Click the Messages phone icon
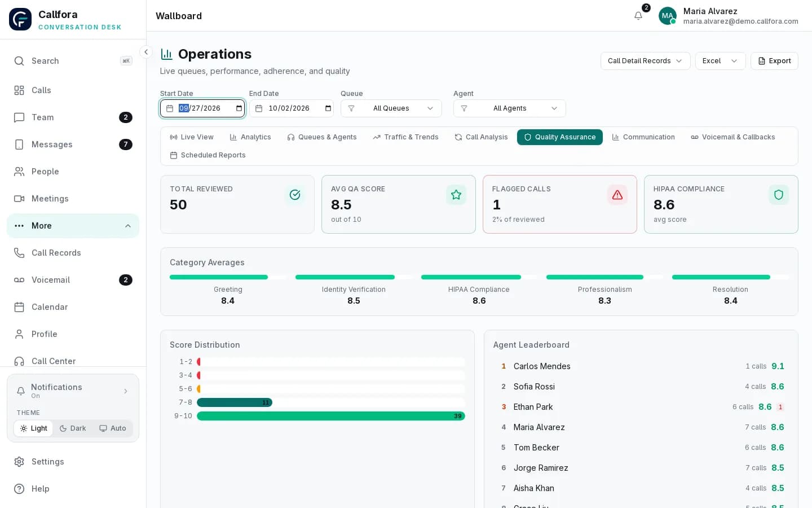This screenshot has height=508, width=812. tap(19, 144)
